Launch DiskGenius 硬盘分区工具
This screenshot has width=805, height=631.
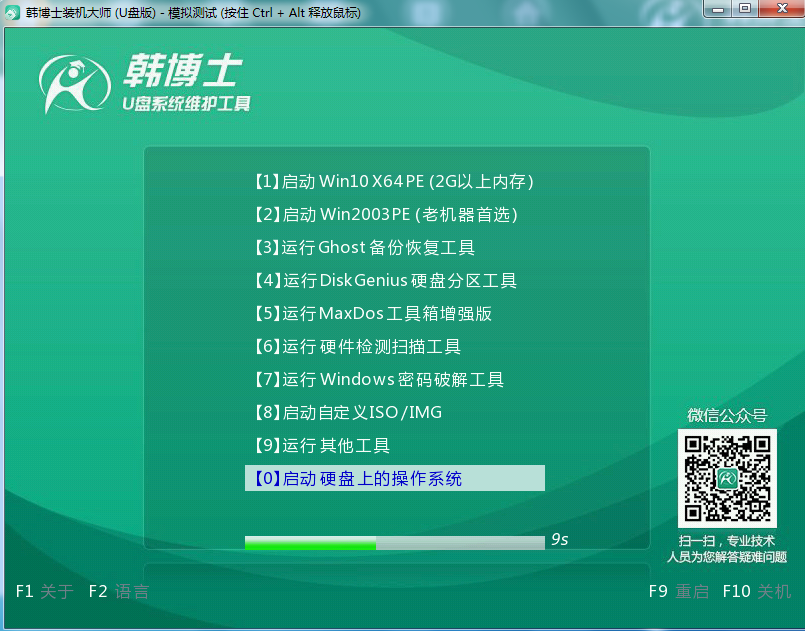click(x=394, y=280)
